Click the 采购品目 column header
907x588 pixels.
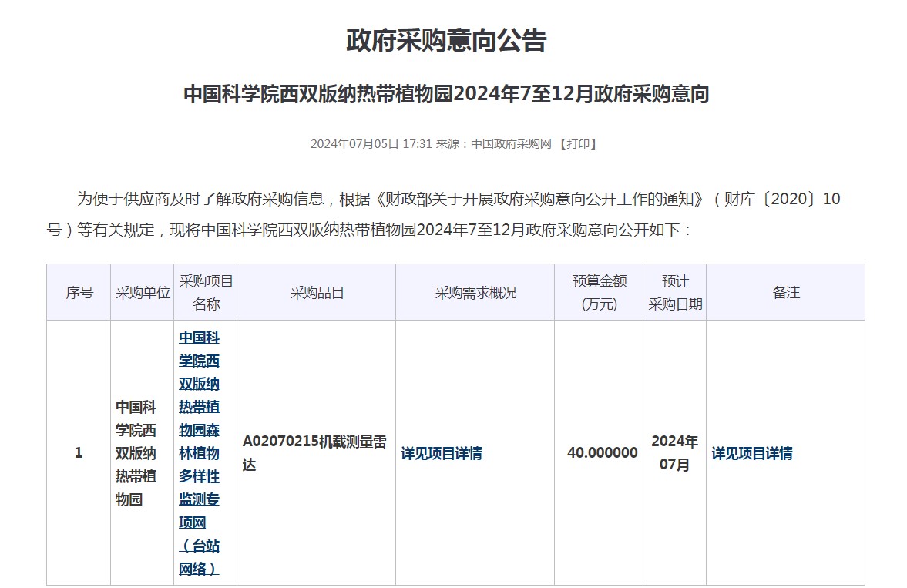(x=317, y=293)
